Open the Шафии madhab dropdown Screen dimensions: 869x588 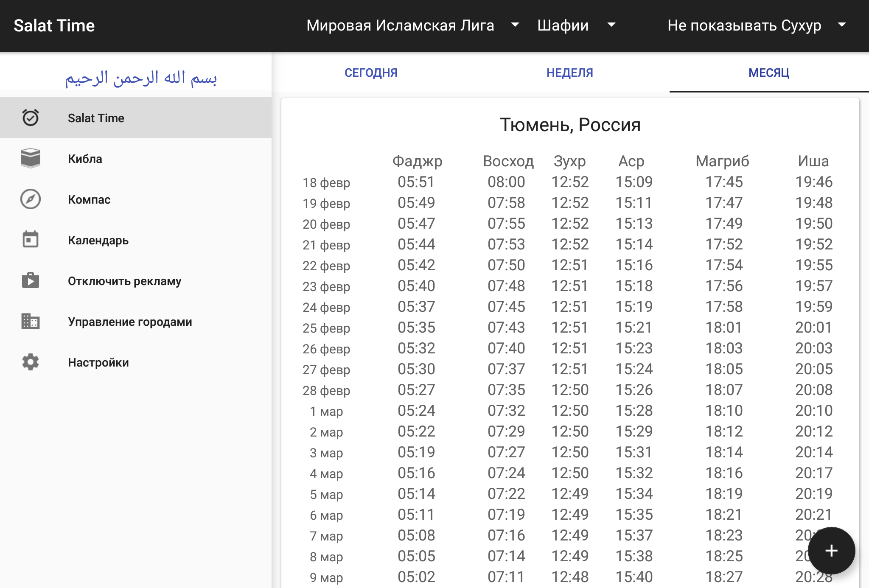576,25
